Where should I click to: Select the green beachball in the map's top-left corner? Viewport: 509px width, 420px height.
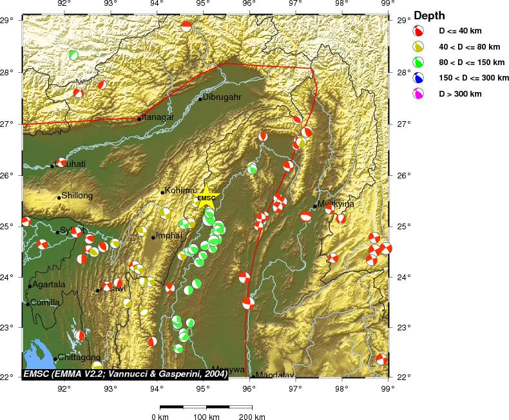point(74,55)
